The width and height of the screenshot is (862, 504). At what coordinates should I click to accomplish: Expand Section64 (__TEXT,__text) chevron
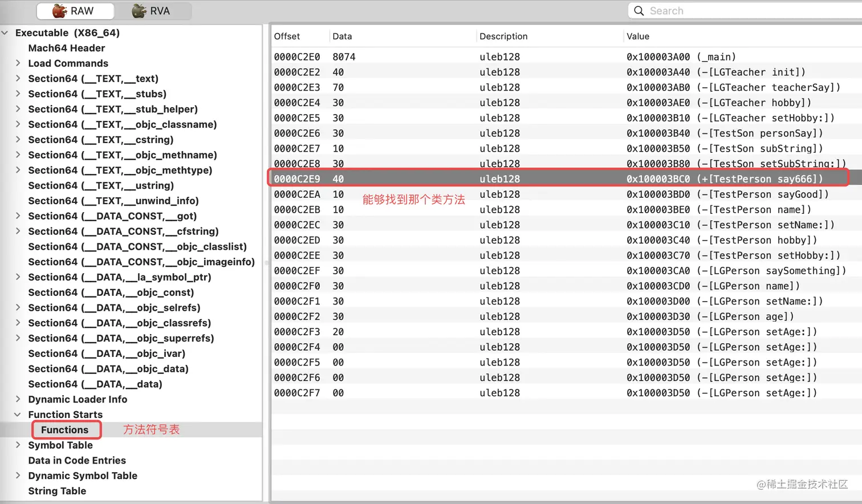[x=18, y=79]
